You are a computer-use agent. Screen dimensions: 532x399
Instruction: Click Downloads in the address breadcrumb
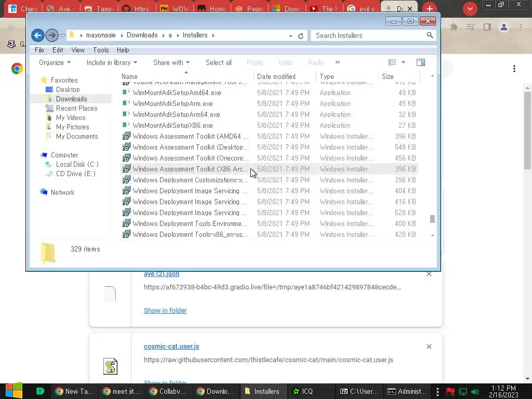[142, 35]
